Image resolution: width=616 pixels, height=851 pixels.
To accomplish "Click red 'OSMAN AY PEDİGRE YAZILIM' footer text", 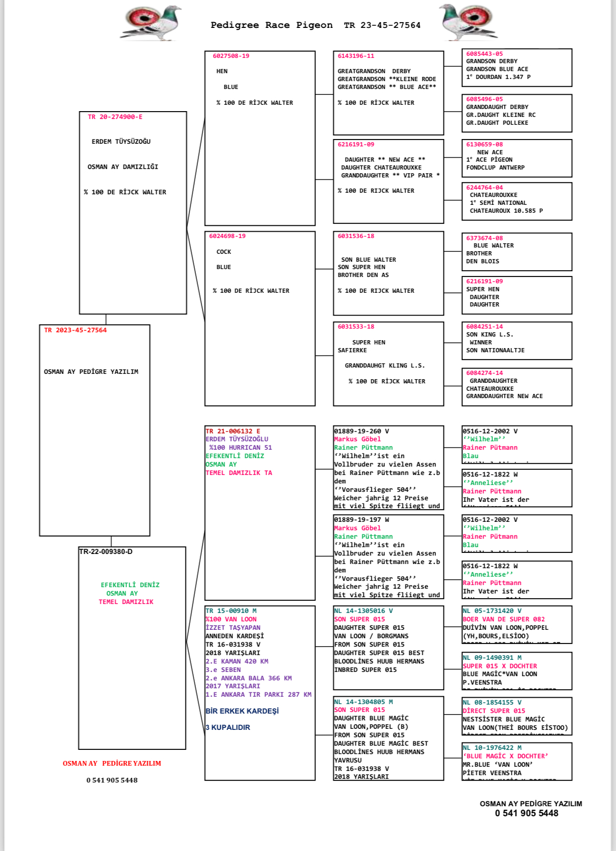I will point(112,764).
